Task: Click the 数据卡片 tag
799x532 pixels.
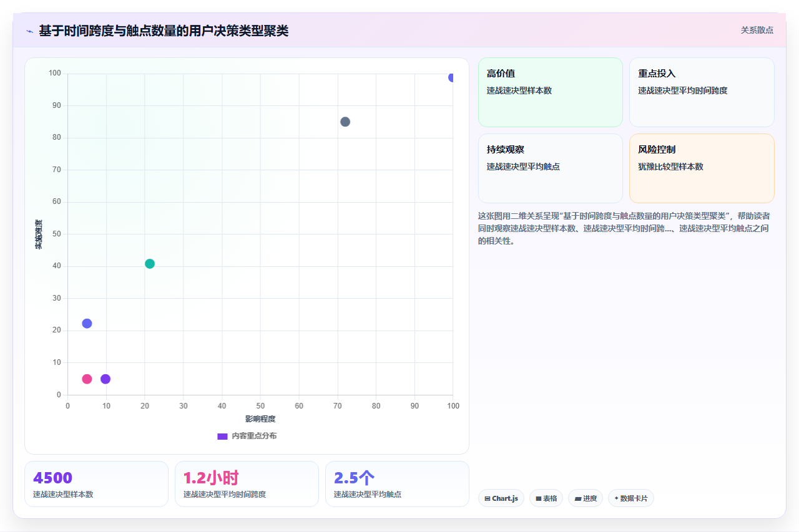Action: point(631,498)
